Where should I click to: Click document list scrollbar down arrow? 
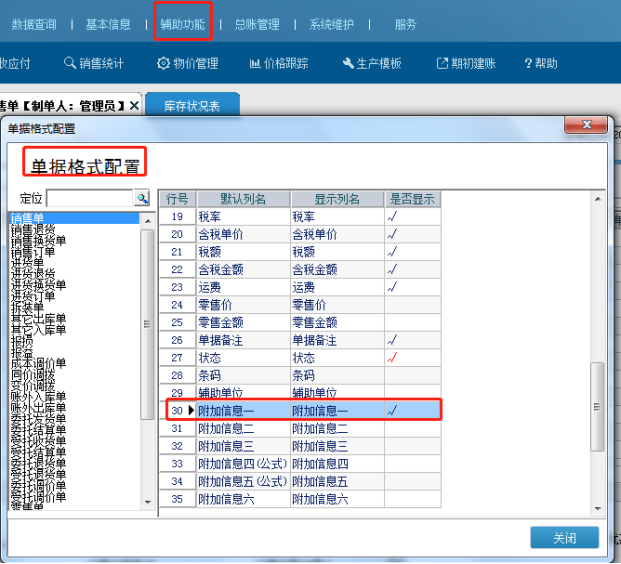148,502
